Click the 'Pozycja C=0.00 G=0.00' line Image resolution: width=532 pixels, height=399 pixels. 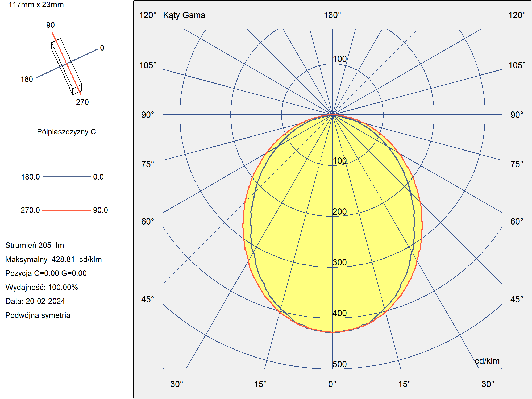tap(46, 273)
